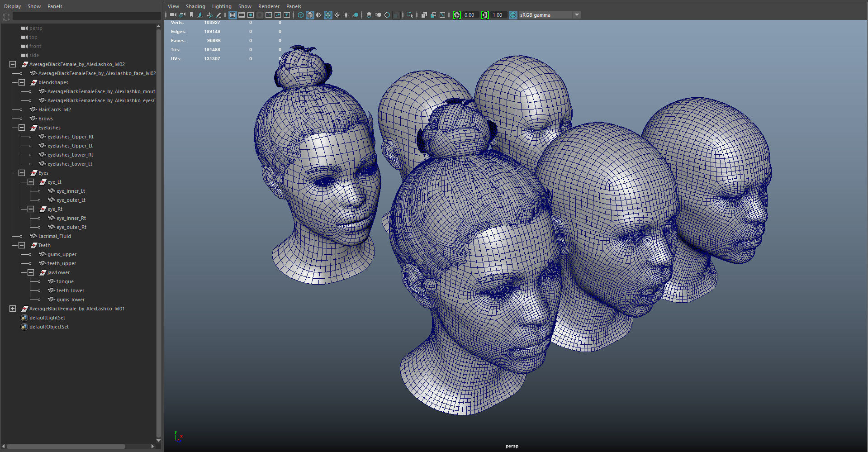Toggle the Safe Title overlay

click(287, 15)
